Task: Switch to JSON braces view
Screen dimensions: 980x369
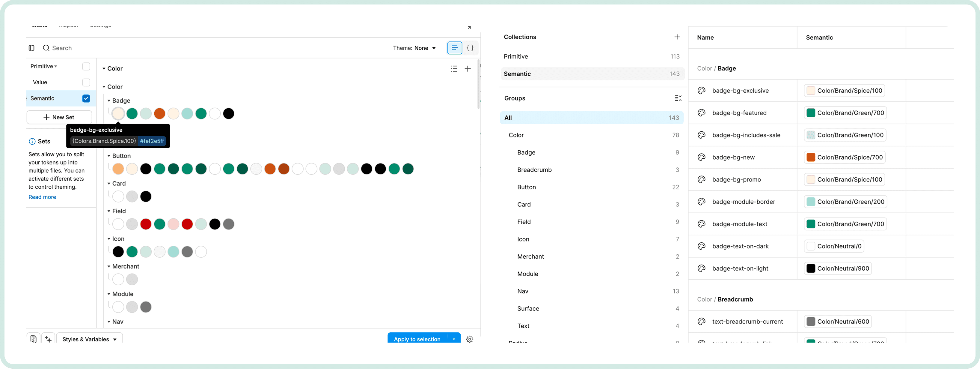Action: click(x=470, y=48)
